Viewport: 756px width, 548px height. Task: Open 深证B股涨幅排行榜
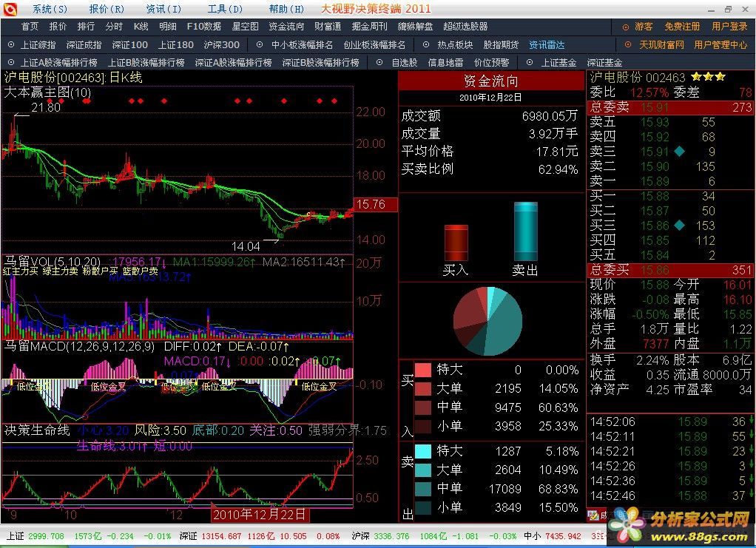coord(320,63)
